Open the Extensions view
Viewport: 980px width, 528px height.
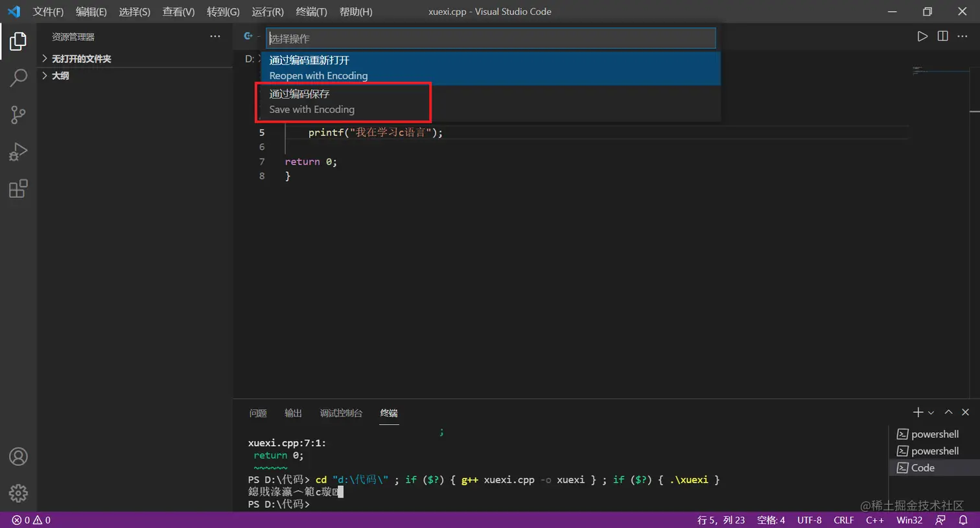click(17, 189)
